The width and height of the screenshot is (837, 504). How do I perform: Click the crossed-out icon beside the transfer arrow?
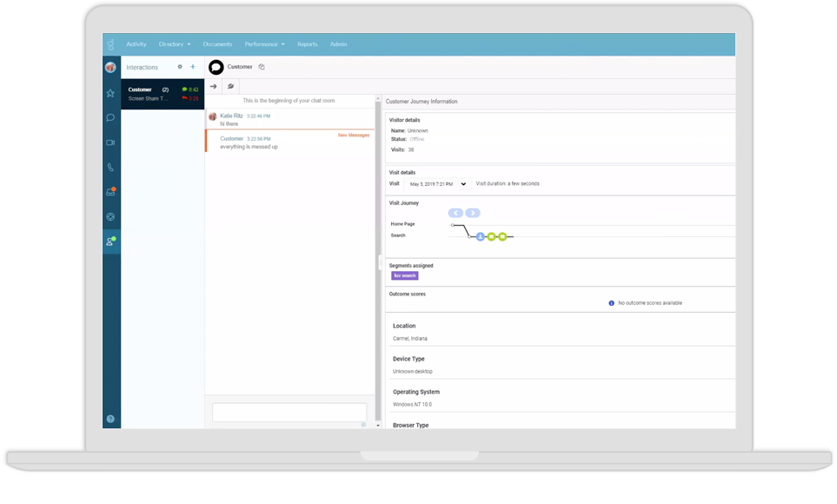click(x=230, y=87)
